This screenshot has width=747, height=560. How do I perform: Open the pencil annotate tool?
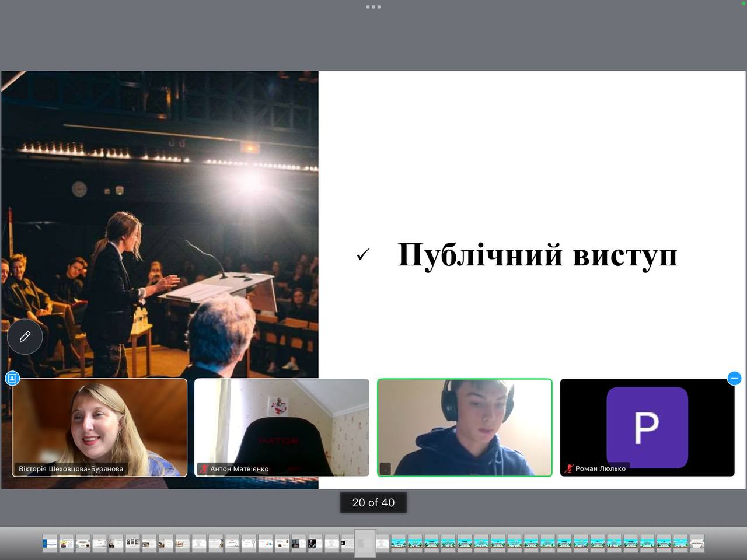[x=25, y=337]
